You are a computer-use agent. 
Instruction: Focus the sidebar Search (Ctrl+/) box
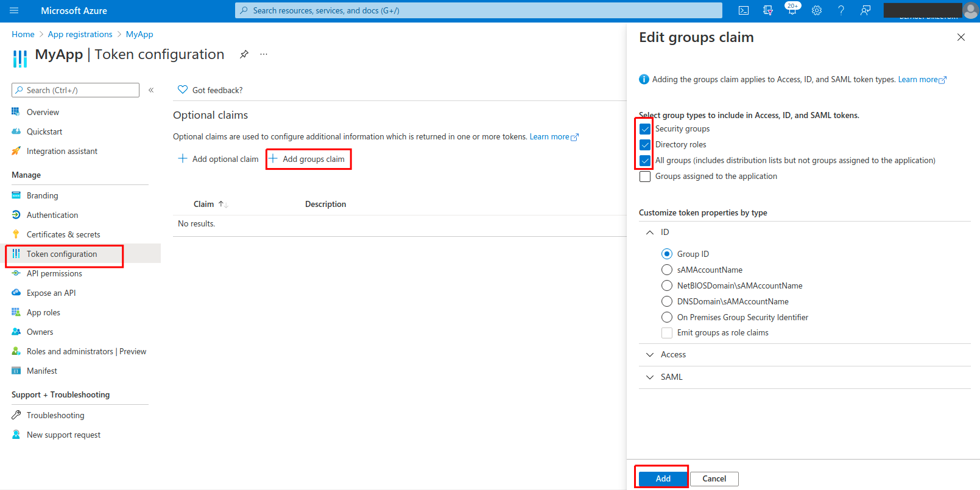[76, 90]
